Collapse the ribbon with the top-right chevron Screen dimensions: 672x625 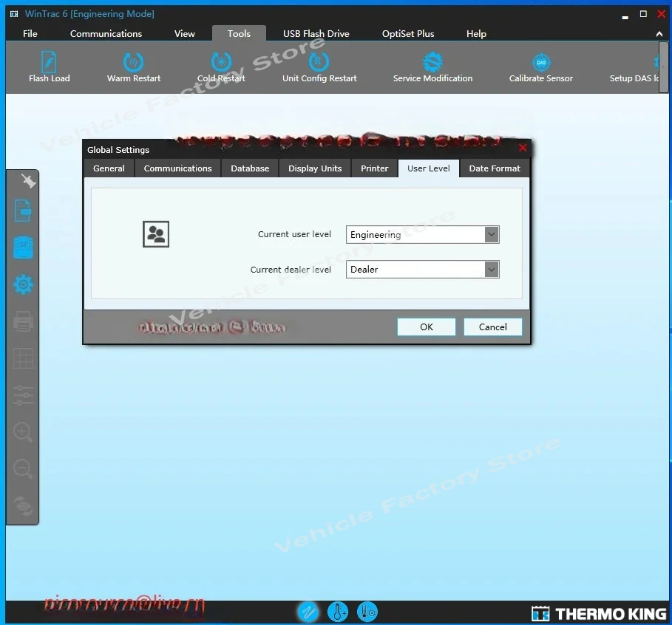(659, 34)
